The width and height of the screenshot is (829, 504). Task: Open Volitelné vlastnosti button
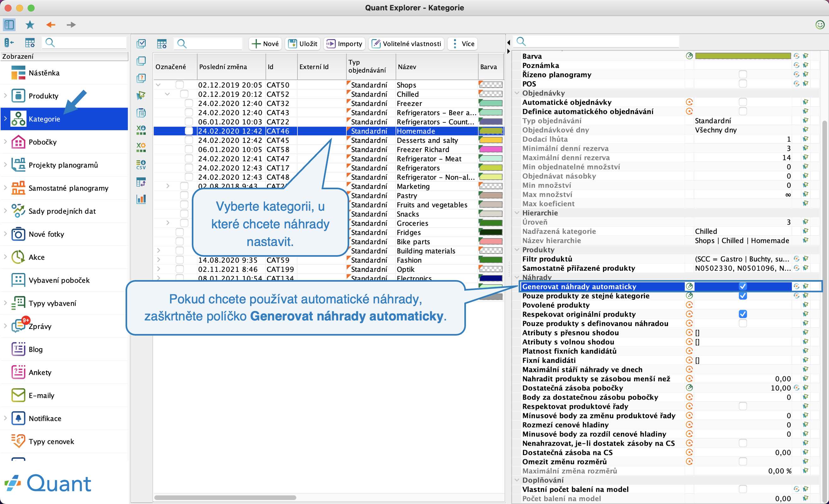click(x=406, y=44)
